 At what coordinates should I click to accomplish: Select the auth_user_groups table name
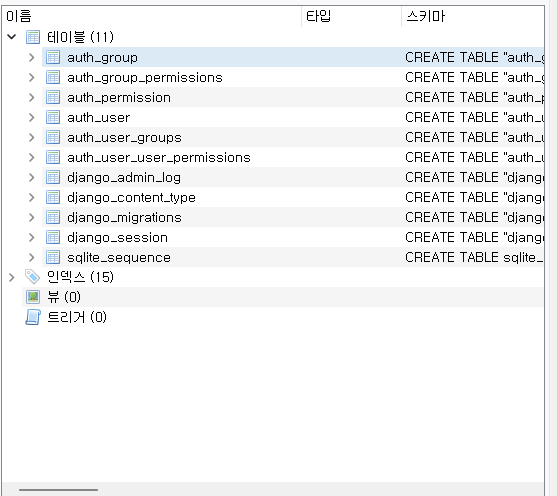(124, 138)
